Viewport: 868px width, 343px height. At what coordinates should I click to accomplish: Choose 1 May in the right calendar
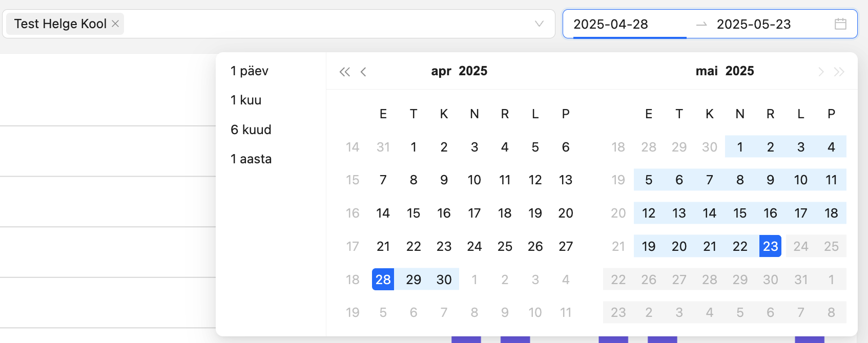pyautogui.click(x=740, y=147)
